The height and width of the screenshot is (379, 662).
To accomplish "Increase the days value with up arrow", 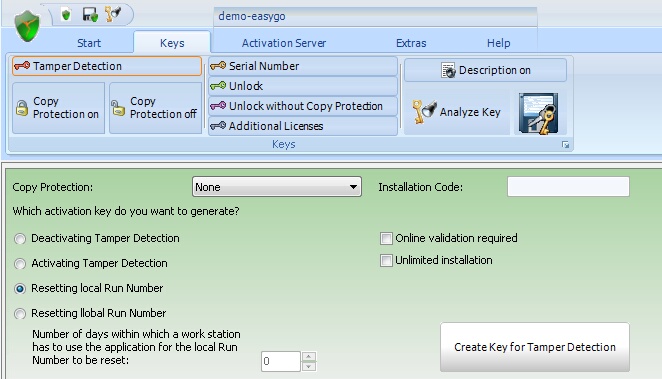I will tap(309, 357).
